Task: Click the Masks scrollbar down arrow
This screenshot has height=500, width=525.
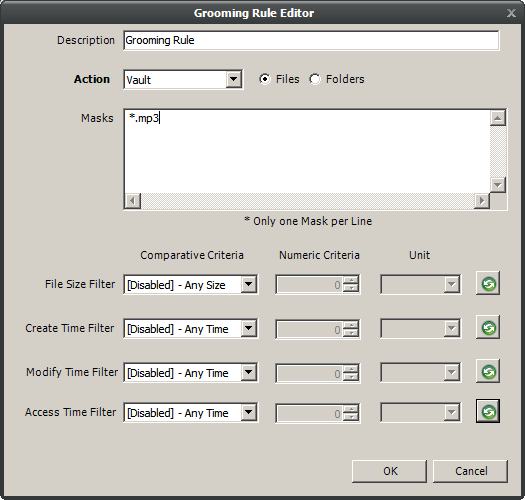Action: 498,185
